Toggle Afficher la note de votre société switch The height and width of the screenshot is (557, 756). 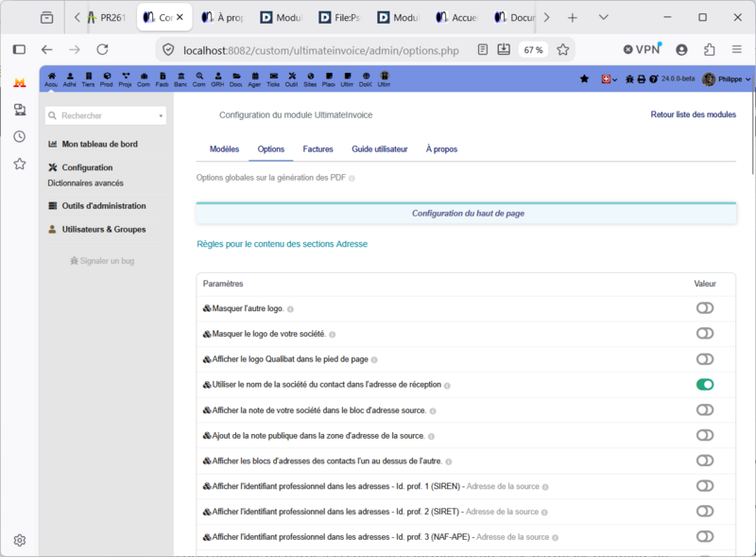pyautogui.click(x=705, y=409)
